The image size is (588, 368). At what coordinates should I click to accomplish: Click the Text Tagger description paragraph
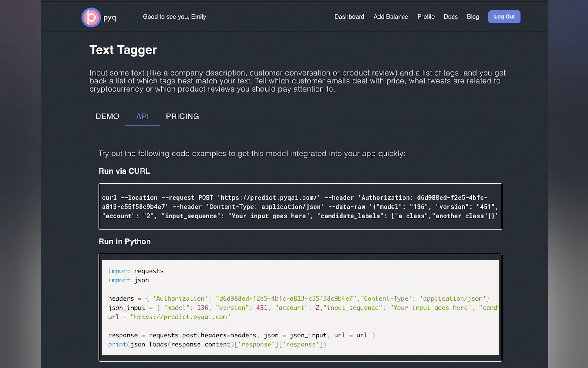297,81
